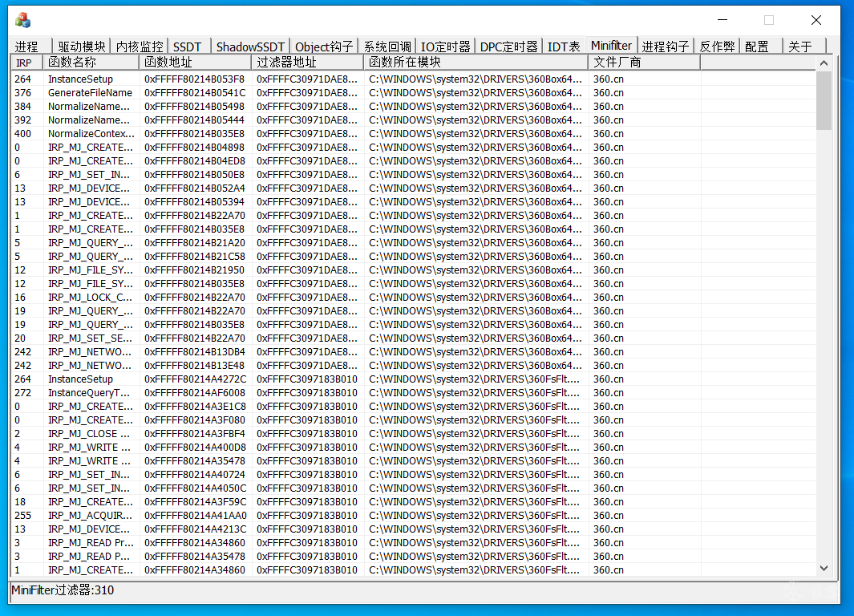Select the GenerateFileName row
This screenshot has height=616, width=854.
413,92
